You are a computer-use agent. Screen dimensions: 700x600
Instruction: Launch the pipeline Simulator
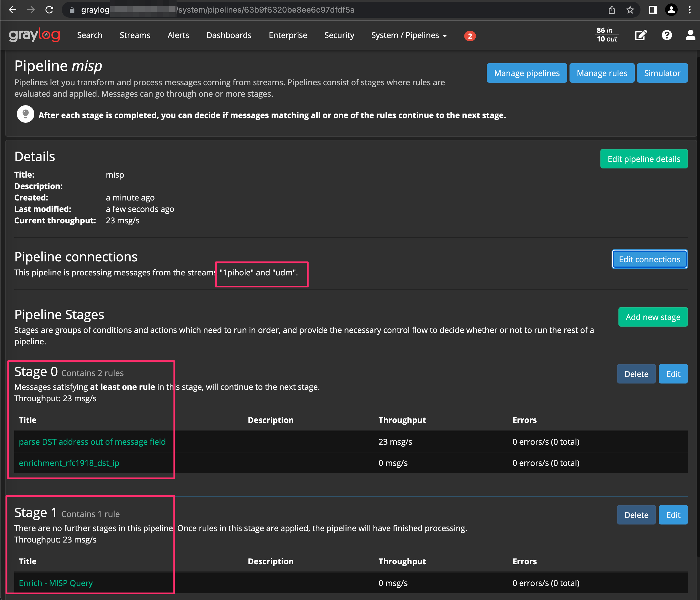[662, 73]
